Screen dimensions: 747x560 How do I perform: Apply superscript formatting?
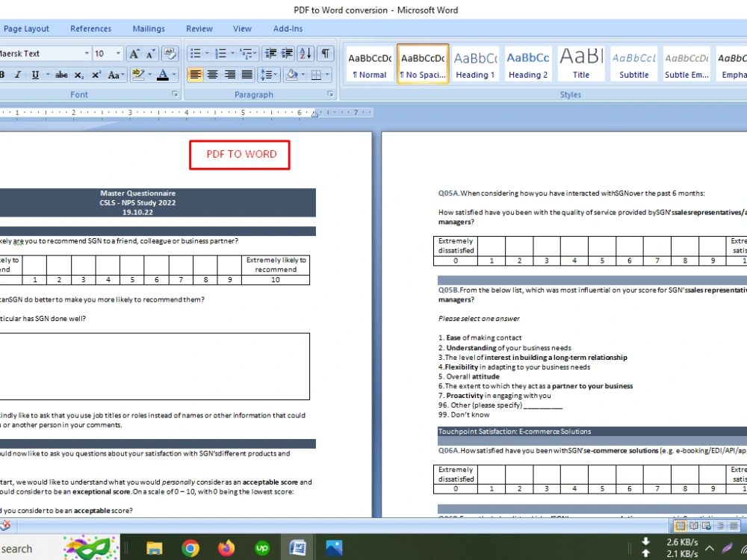[96, 75]
